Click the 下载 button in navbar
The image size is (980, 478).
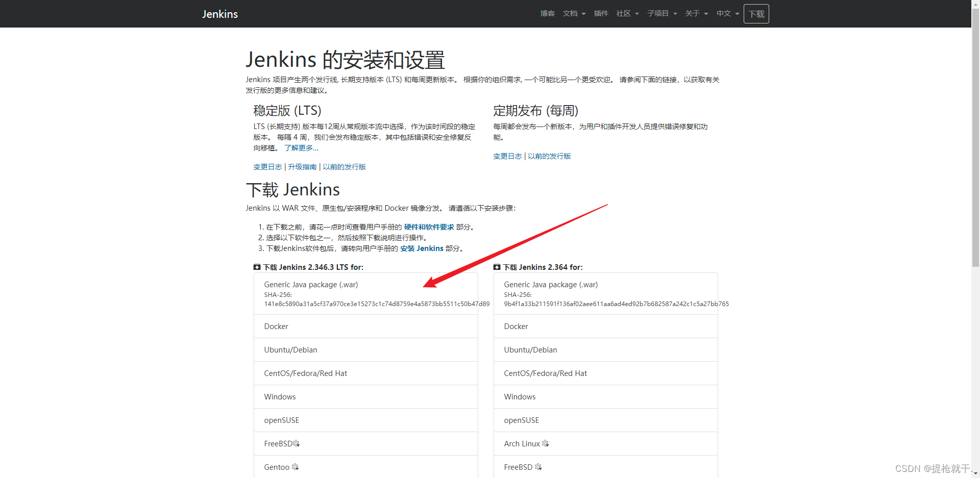pos(756,14)
